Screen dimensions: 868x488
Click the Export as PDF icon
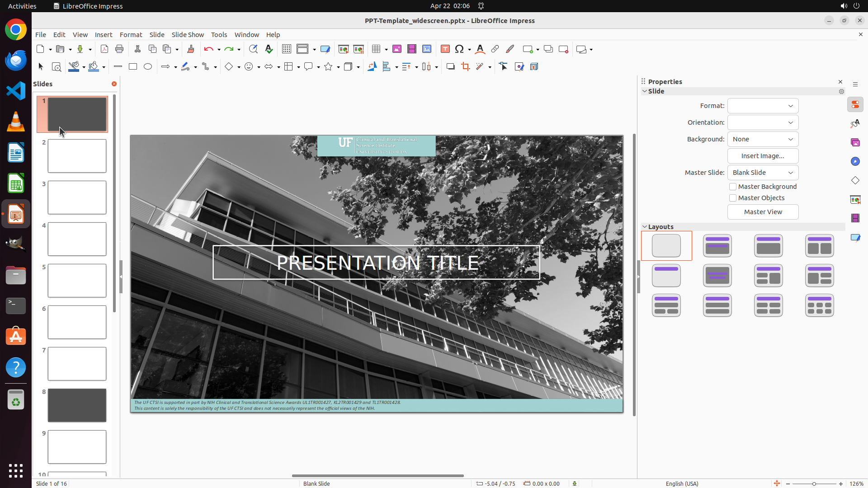(x=104, y=49)
